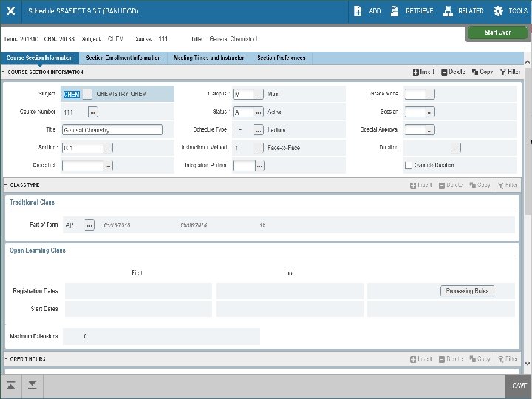Collapse the Credit Hours section
This screenshot has width=532, height=399.
[x=6, y=358]
